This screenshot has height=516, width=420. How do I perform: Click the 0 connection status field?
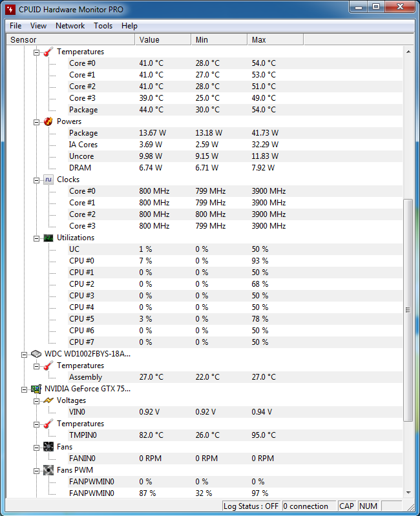coord(309,506)
